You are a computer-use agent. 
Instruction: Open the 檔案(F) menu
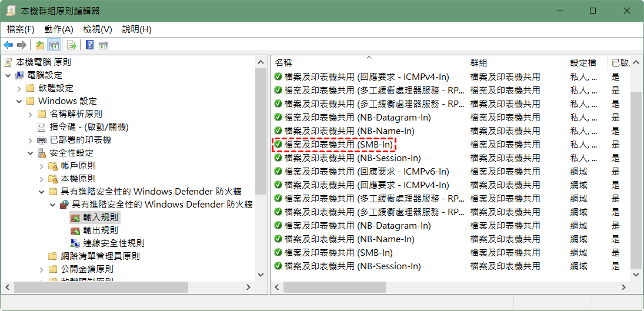point(21,29)
